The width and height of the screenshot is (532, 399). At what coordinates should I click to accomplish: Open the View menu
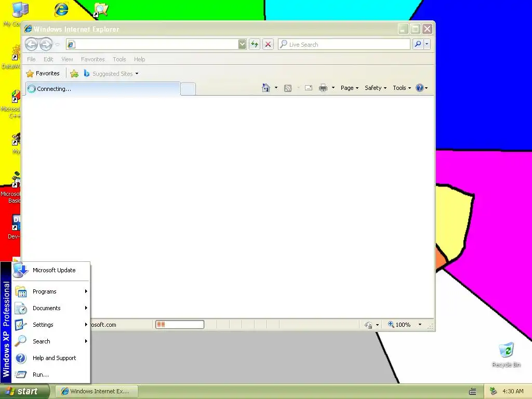click(x=67, y=59)
